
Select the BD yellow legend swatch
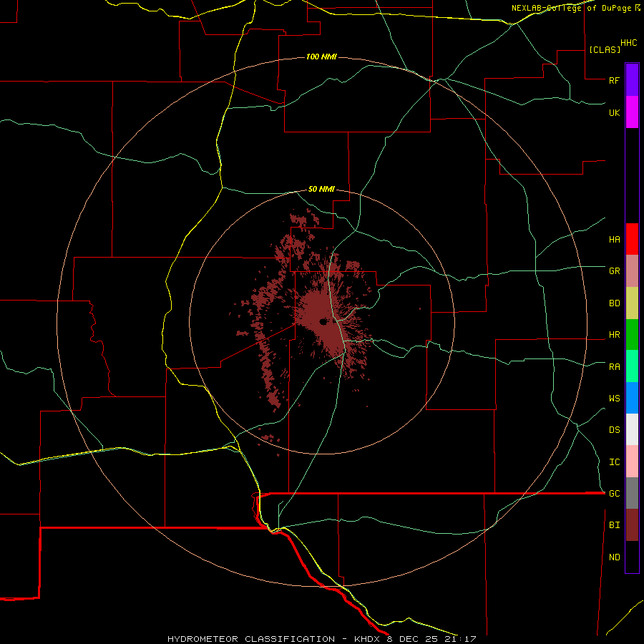[x=632, y=303]
